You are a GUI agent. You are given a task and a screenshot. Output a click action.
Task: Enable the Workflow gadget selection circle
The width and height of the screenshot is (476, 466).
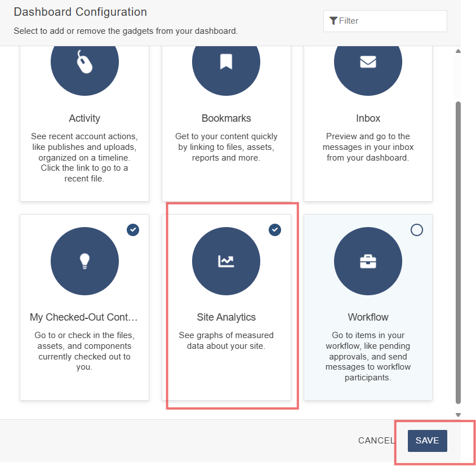[x=416, y=229]
